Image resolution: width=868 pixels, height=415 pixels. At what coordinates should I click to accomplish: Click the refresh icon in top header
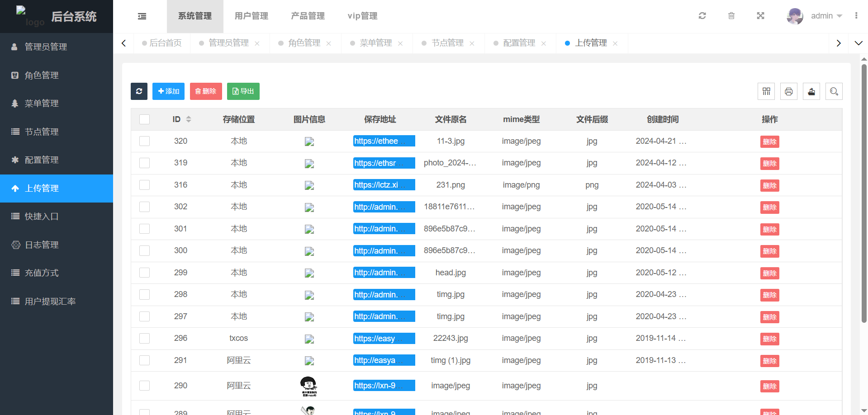pos(702,16)
